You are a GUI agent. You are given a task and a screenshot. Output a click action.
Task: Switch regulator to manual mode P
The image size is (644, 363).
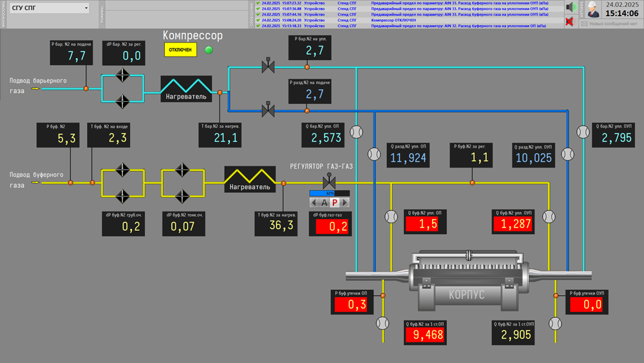coord(335,202)
